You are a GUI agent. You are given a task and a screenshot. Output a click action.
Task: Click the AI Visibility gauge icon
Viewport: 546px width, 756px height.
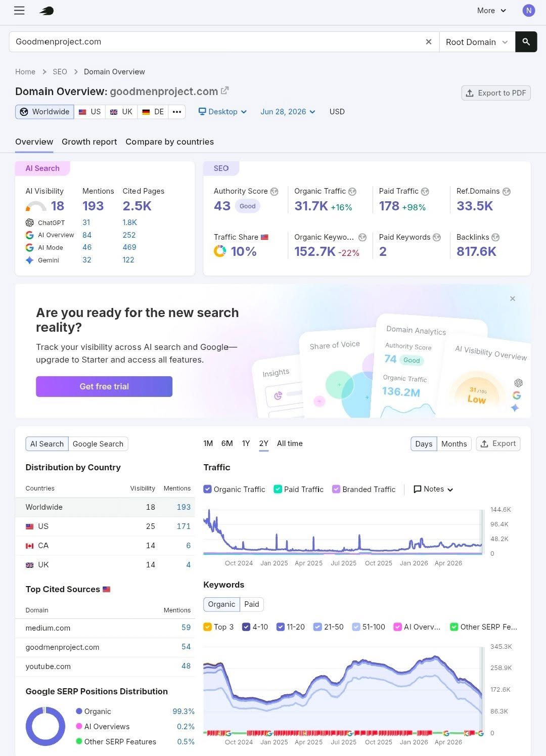(36, 206)
